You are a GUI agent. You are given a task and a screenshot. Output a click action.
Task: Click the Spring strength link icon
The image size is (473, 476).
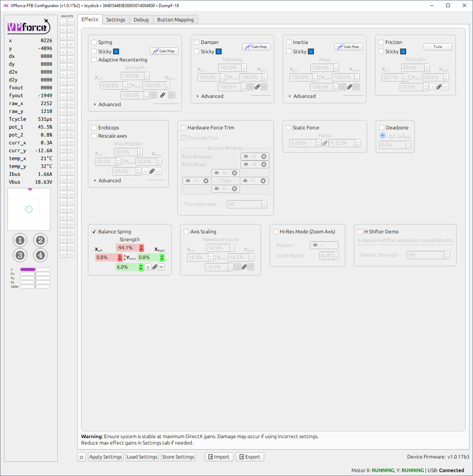click(x=163, y=95)
